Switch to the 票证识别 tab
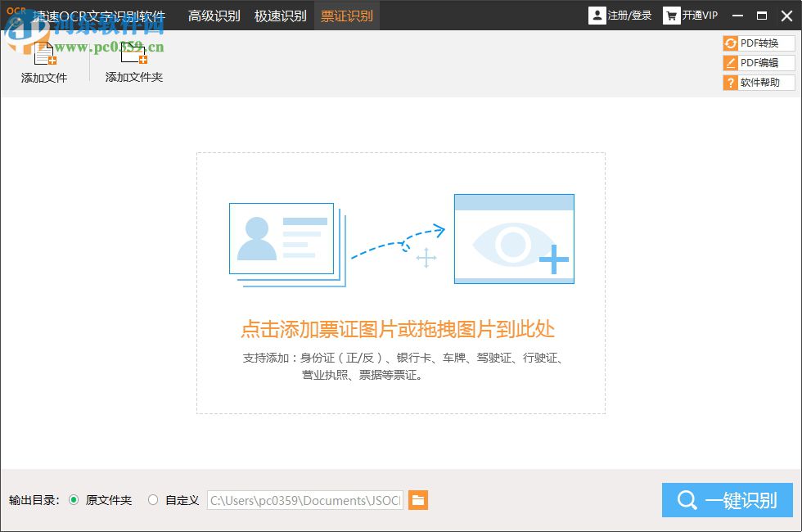Screen dimensions: 802x532 pos(347,15)
